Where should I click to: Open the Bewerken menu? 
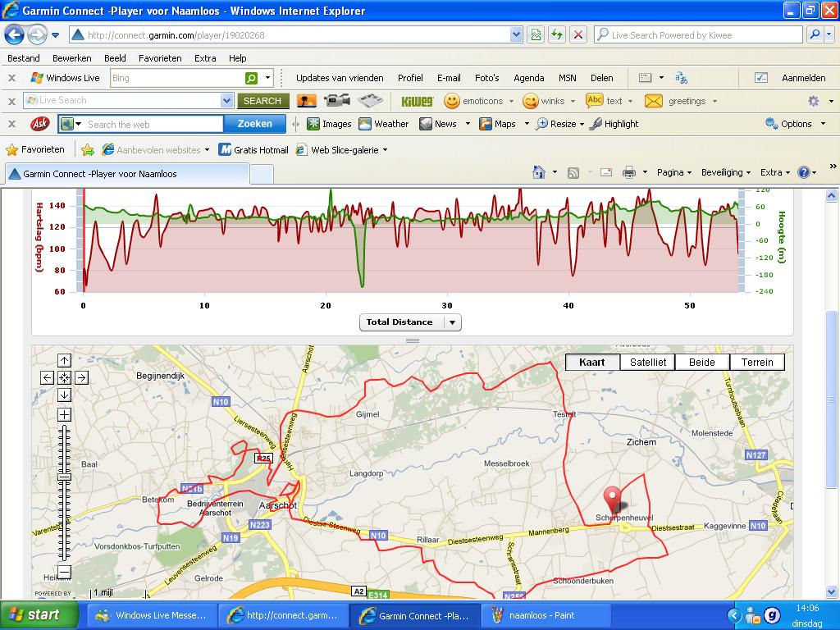click(x=72, y=58)
